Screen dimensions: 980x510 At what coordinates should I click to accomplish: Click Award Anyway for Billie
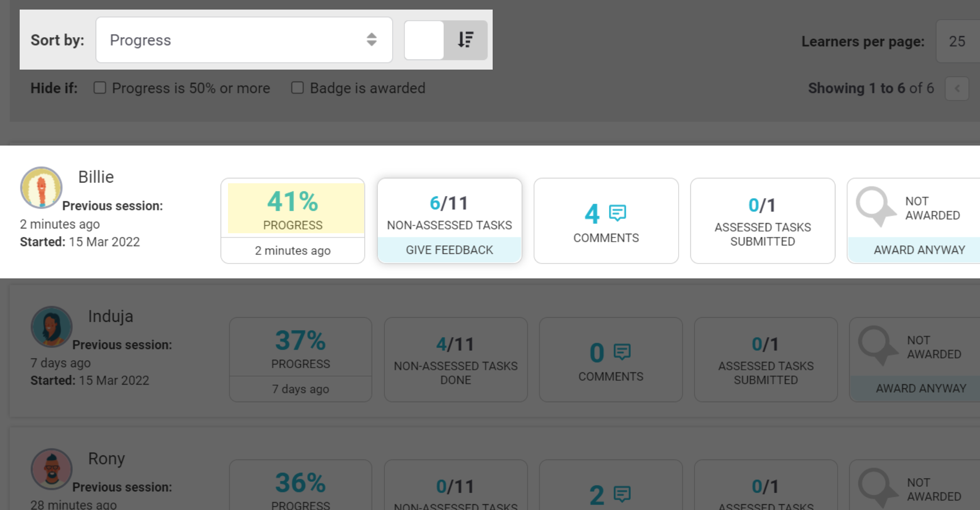tap(919, 250)
